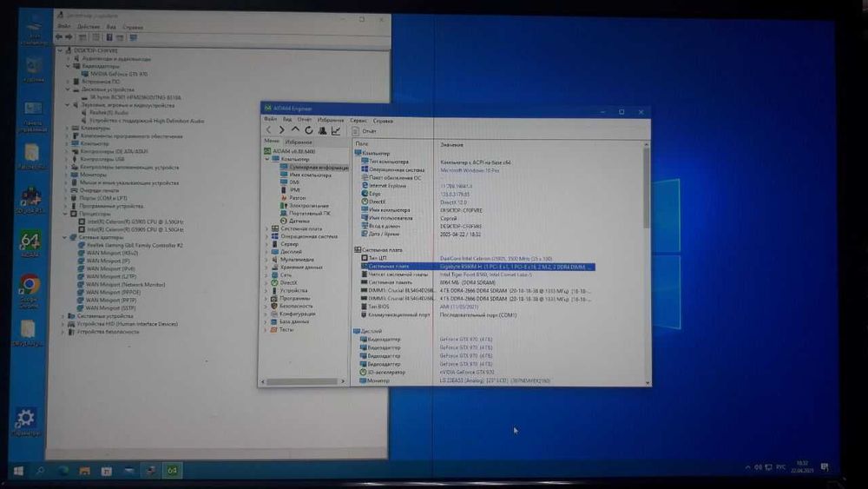Go forward using AIDA64 toolbar forward arrow
Image resolution: width=868 pixels, height=489 pixels.
tap(282, 130)
